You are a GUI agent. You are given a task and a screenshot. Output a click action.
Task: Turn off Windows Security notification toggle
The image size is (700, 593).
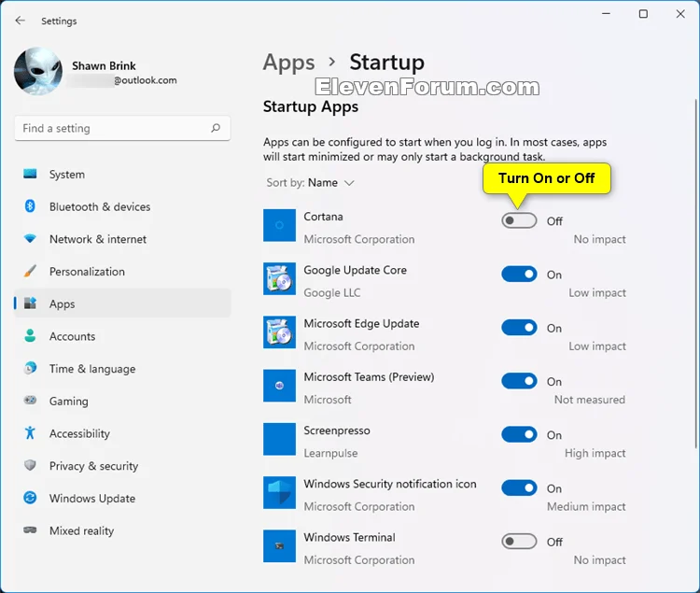click(519, 488)
